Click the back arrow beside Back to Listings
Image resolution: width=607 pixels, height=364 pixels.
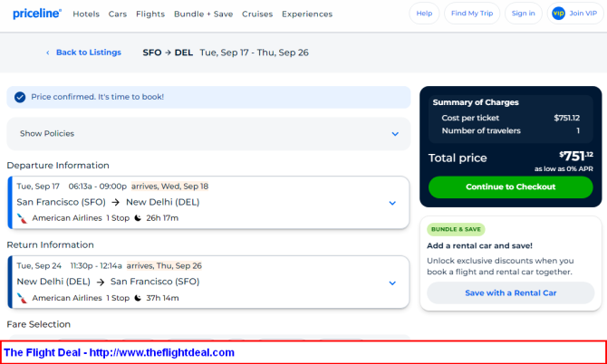48,53
